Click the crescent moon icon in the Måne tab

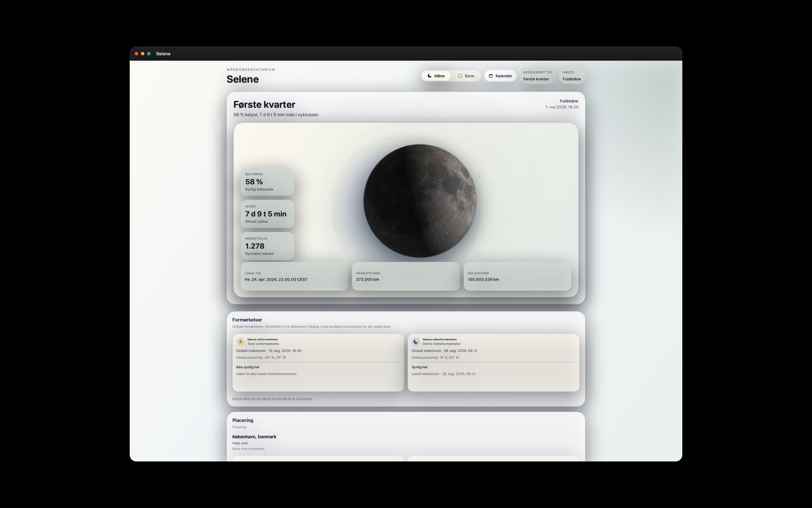[429, 76]
